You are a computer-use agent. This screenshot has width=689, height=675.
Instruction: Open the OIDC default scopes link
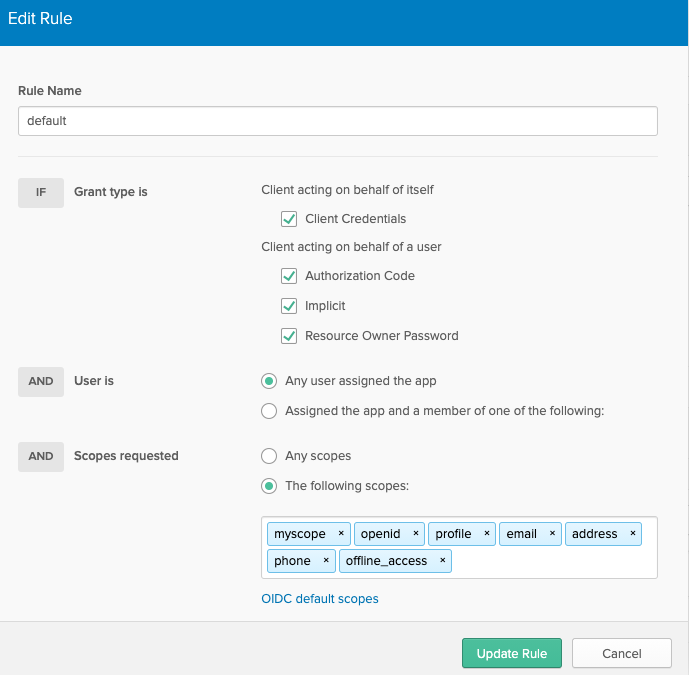[x=320, y=599]
